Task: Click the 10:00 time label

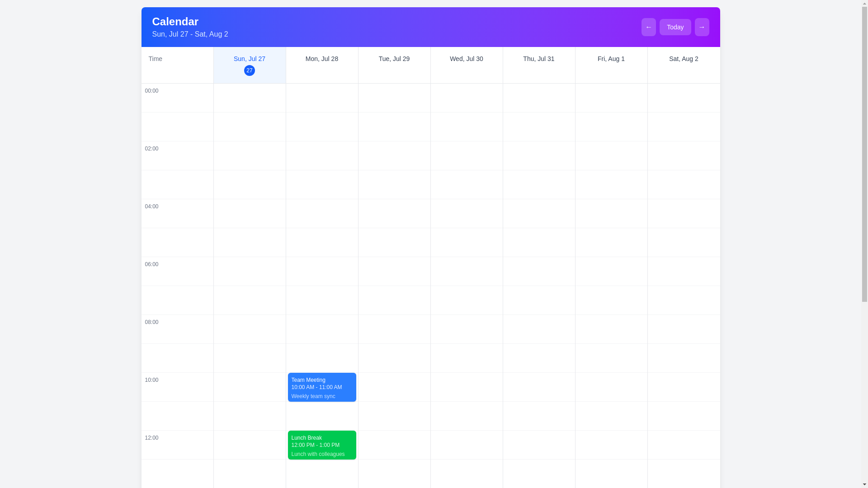Action: 151,380
